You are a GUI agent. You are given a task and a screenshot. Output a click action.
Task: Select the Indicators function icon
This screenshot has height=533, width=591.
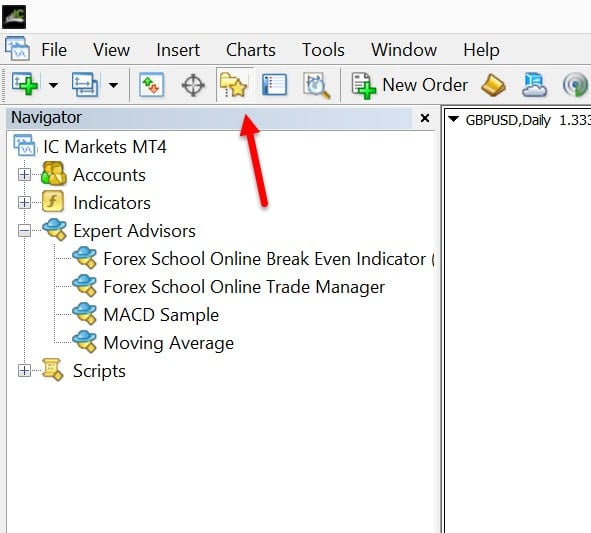click(53, 202)
